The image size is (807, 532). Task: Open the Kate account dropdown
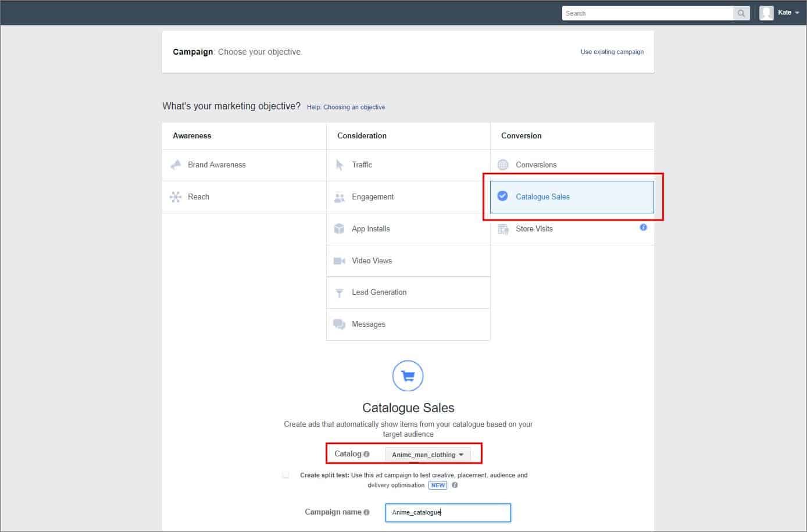coord(787,12)
